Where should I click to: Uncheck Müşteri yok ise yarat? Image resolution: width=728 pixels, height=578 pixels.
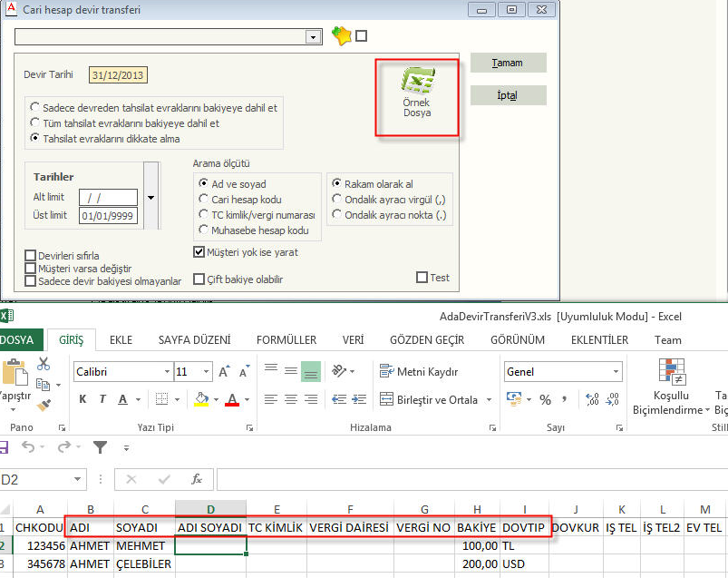199,251
